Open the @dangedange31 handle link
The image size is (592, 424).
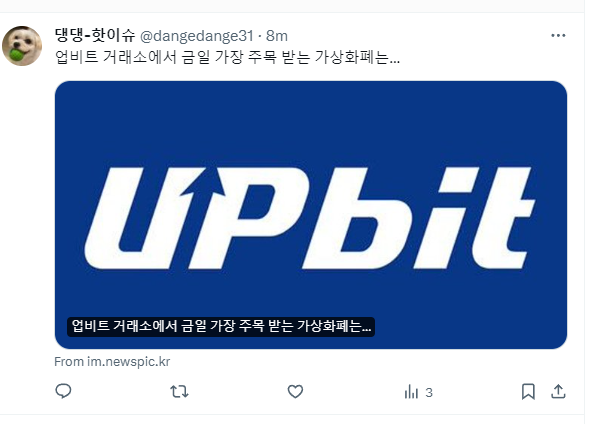coord(197,36)
